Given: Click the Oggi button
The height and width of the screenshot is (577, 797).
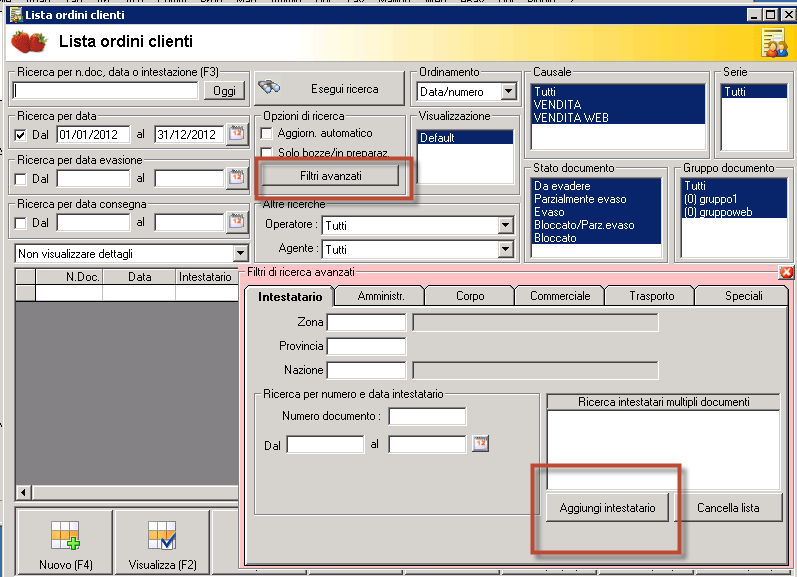Looking at the screenshot, I should click(x=224, y=91).
